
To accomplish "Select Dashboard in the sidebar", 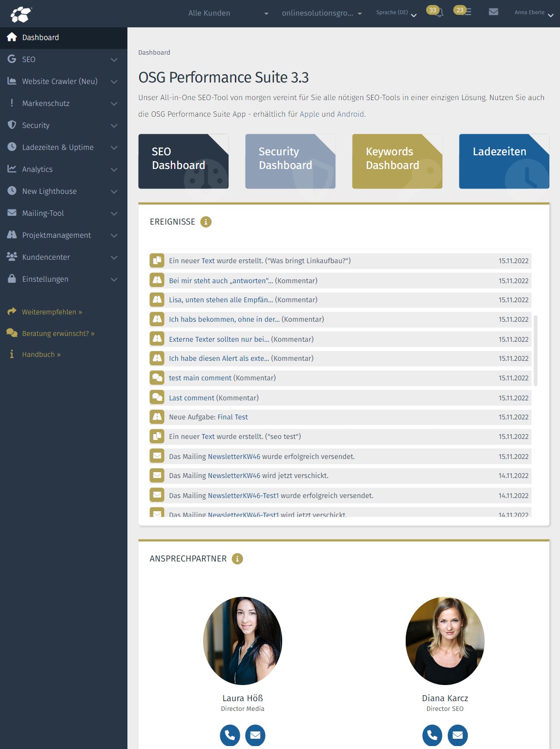I will (63, 38).
